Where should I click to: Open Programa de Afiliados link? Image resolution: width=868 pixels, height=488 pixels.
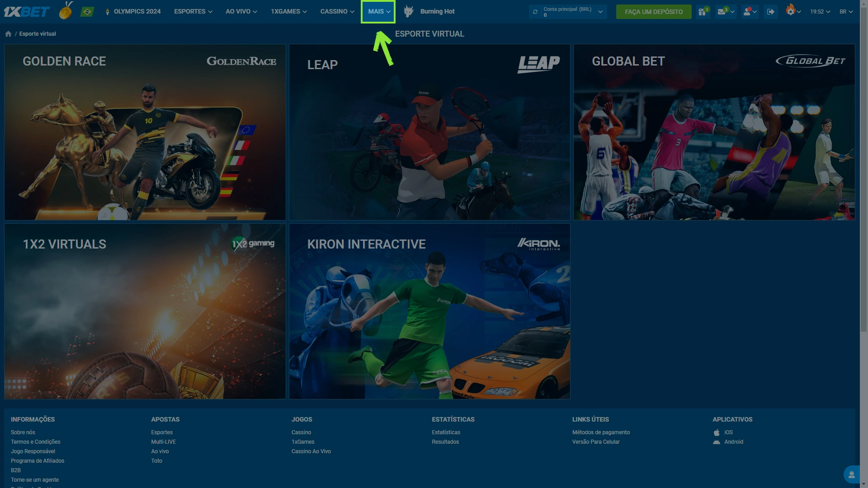tap(38, 461)
